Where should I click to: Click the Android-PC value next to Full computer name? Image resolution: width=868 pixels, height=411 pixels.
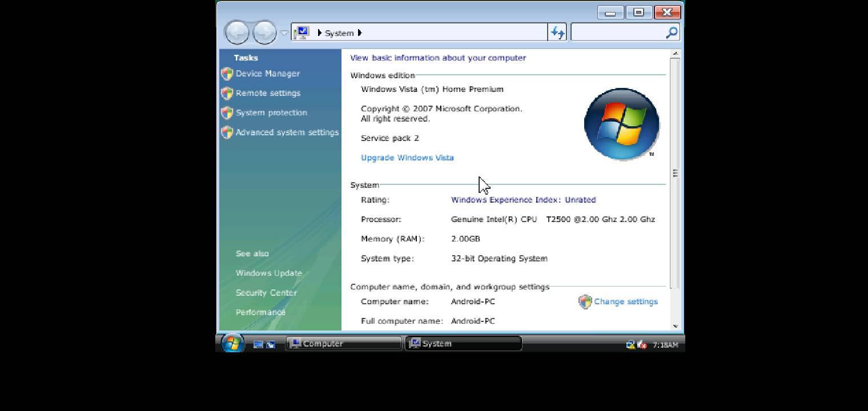pyautogui.click(x=473, y=321)
